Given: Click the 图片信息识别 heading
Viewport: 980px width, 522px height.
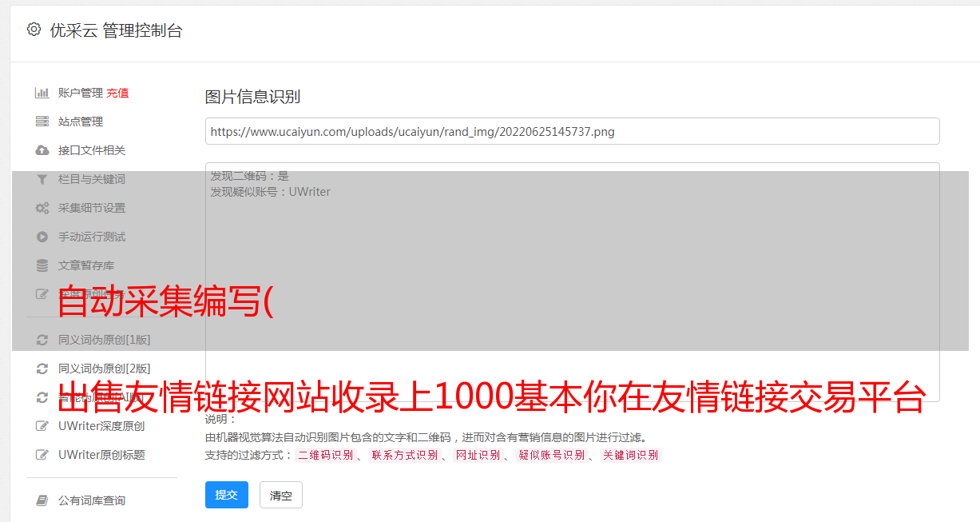Looking at the screenshot, I should pyautogui.click(x=252, y=97).
